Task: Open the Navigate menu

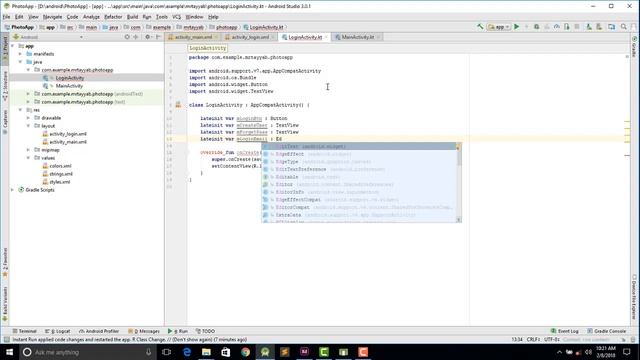Action: 52,17
